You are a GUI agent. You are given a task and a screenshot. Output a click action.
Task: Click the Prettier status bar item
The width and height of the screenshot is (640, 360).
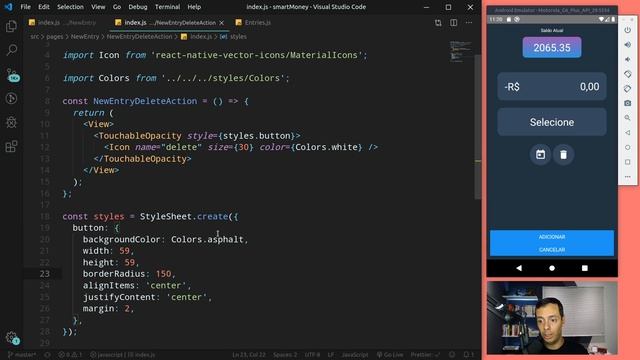point(425,355)
